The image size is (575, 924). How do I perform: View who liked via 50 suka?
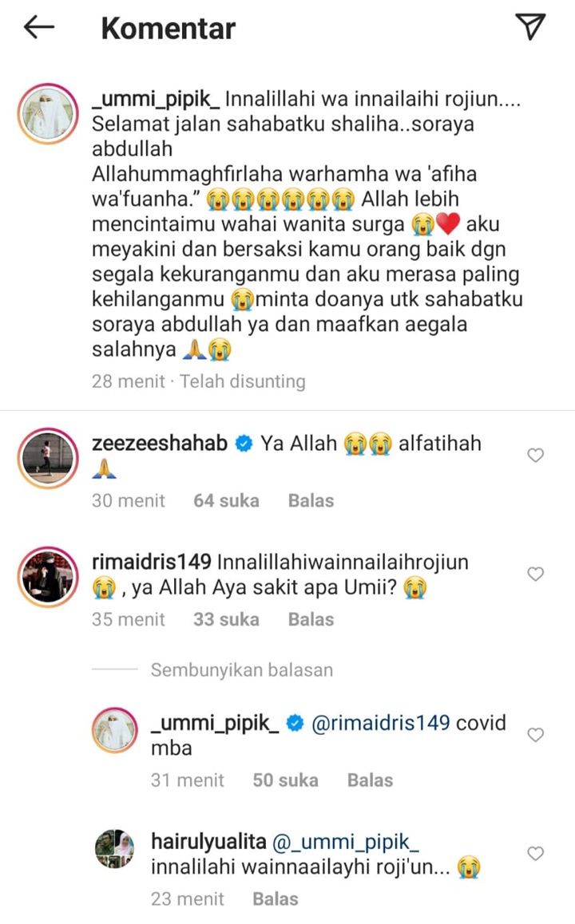[285, 780]
